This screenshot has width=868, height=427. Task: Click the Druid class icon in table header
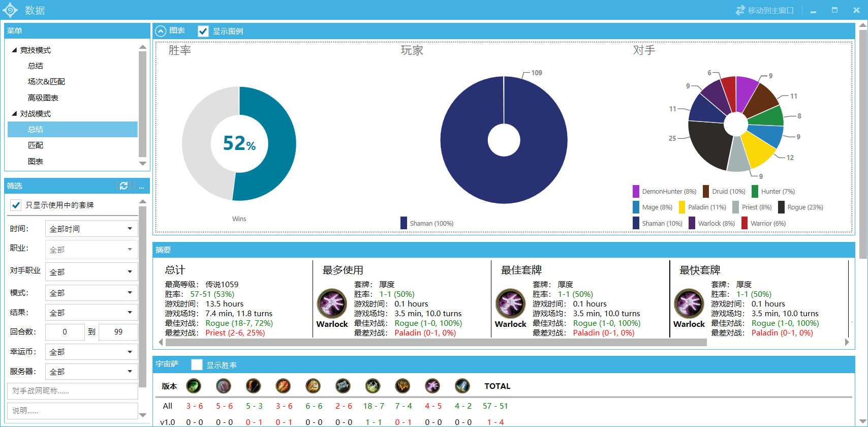[224, 386]
